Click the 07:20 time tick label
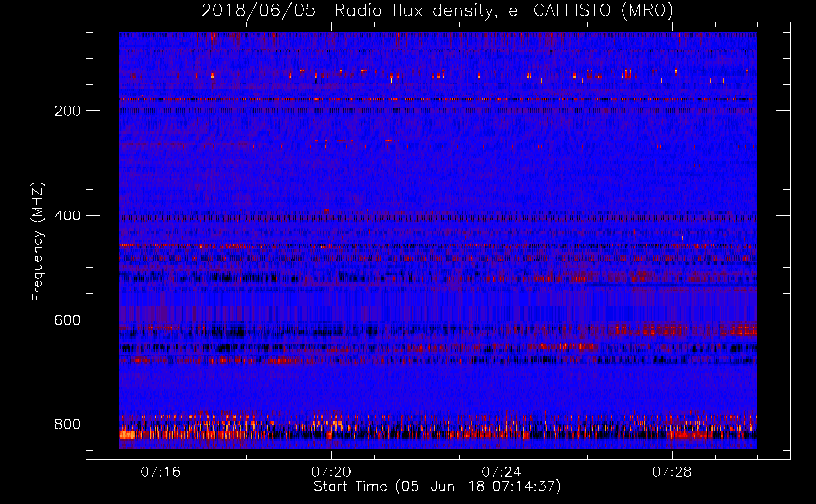The width and height of the screenshot is (816, 504). click(331, 472)
